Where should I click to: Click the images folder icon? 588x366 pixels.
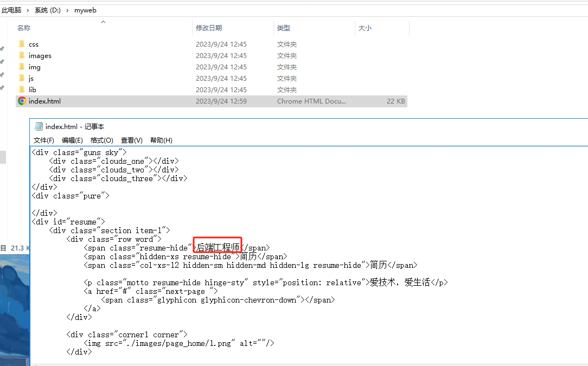click(x=22, y=55)
